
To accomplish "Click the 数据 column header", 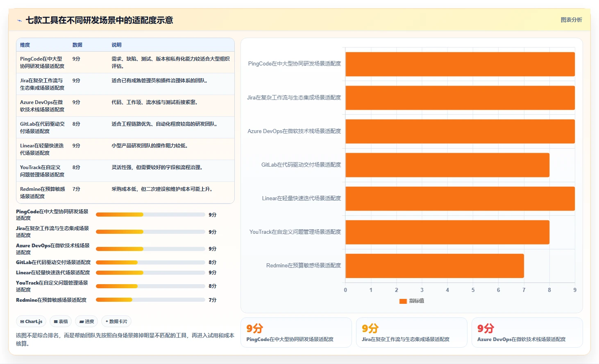I will (77, 45).
